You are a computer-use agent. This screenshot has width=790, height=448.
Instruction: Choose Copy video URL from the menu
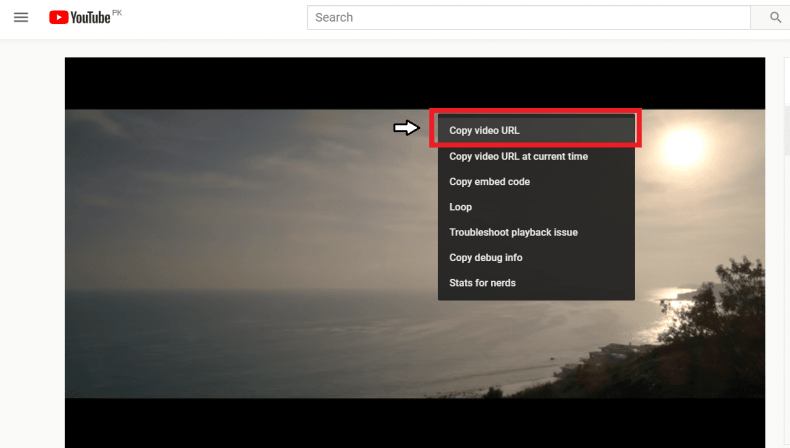pos(536,131)
